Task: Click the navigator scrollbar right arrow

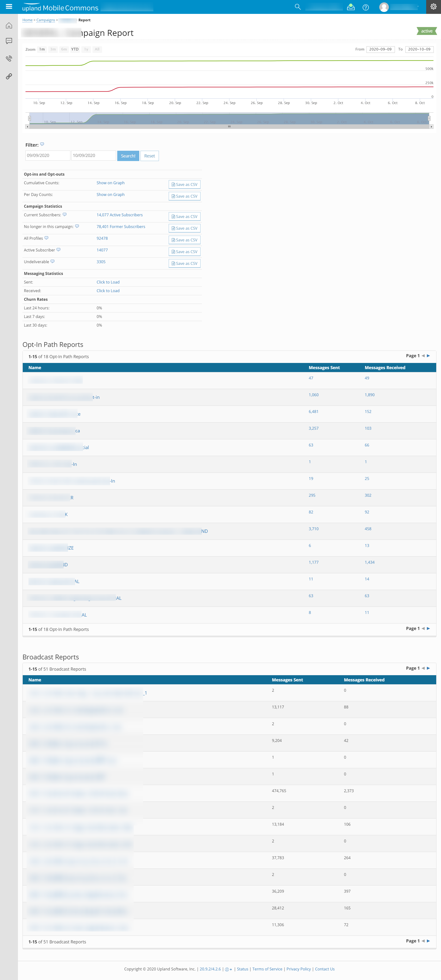Action: point(431,127)
